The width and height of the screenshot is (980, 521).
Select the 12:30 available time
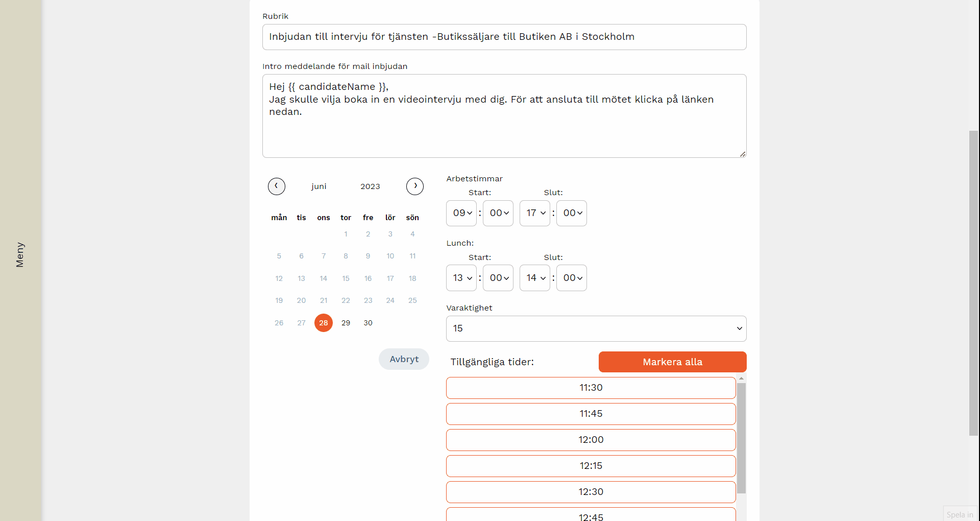point(591,492)
